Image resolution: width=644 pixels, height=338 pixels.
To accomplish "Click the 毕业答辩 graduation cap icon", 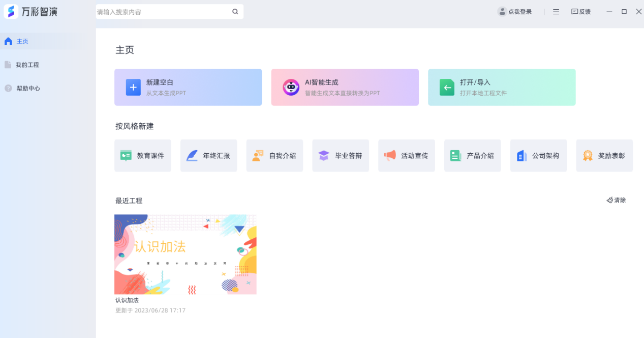I will point(324,156).
